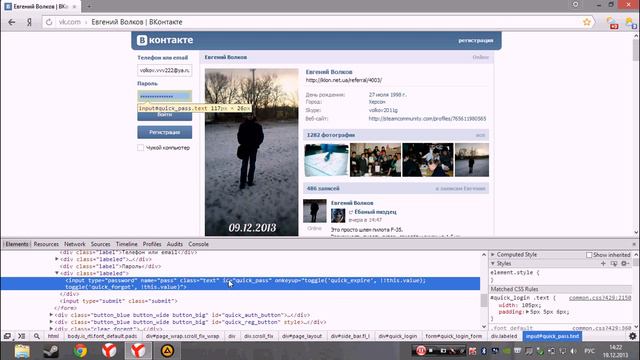Open volume speaker tray icon
Viewport: 640px width, 360px height.
click(x=573, y=351)
